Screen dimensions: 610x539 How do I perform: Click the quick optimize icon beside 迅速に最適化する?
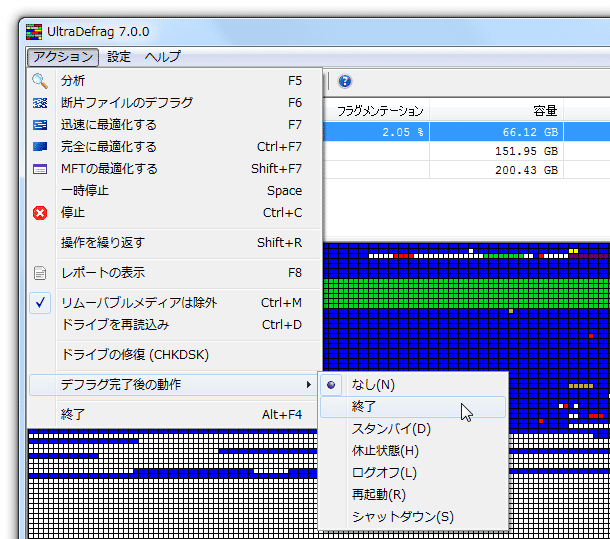40,125
